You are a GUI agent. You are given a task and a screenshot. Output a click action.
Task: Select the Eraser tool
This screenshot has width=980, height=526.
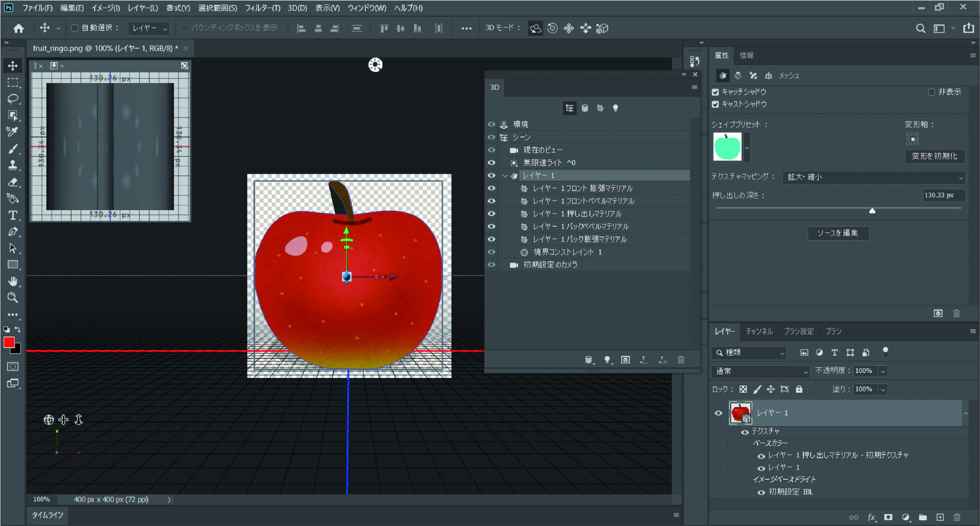point(13,182)
